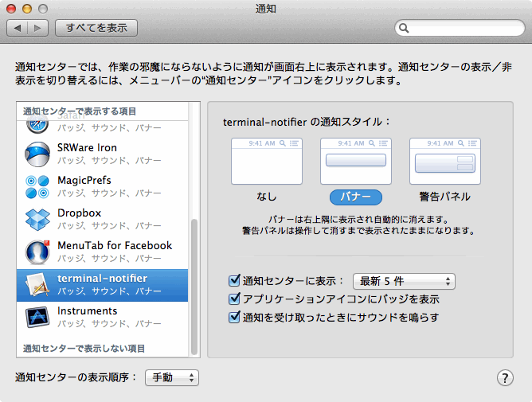Click the red close window button
Image resolution: width=532 pixels, height=402 pixels.
[x=11, y=9]
